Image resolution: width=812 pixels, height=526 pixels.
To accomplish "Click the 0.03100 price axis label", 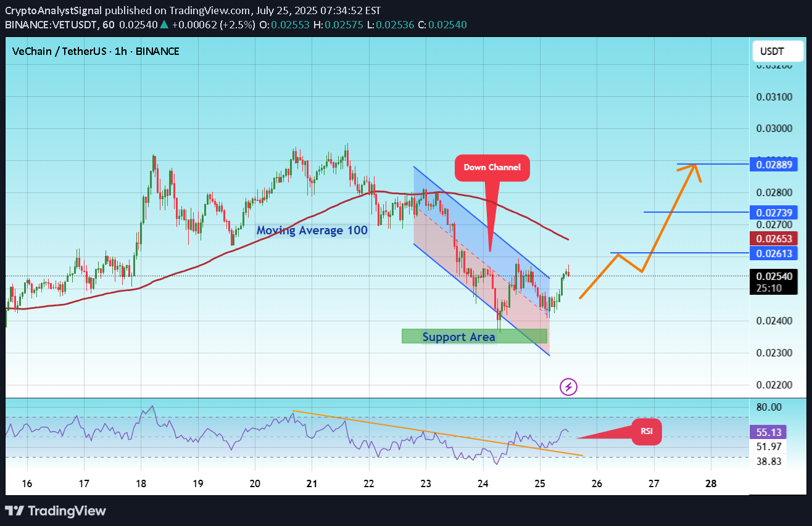I will pos(774,97).
